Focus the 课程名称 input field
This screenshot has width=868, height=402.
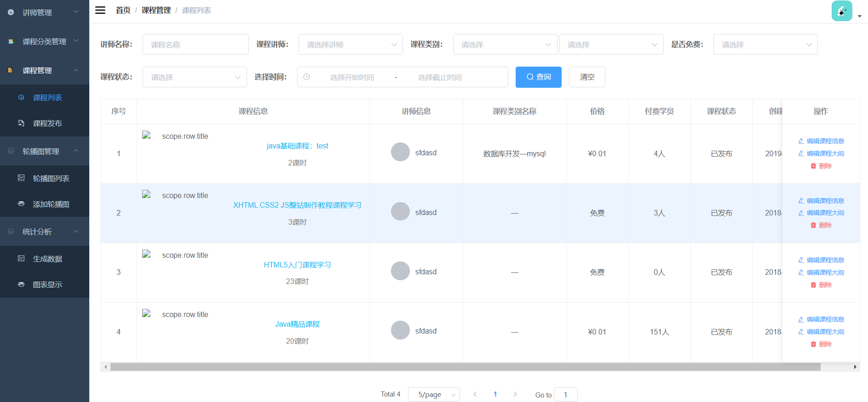[x=195, y=45]
